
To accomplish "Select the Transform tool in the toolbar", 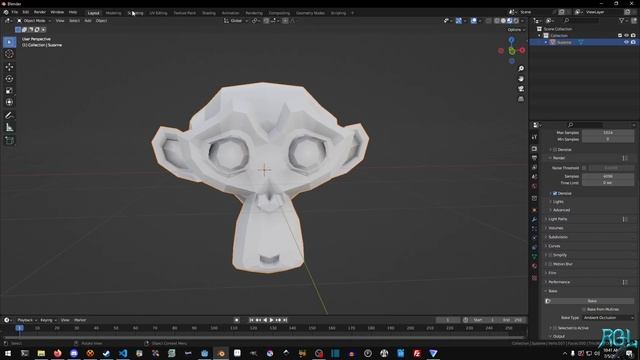I will pyautogui.click(x=9, y=102).
